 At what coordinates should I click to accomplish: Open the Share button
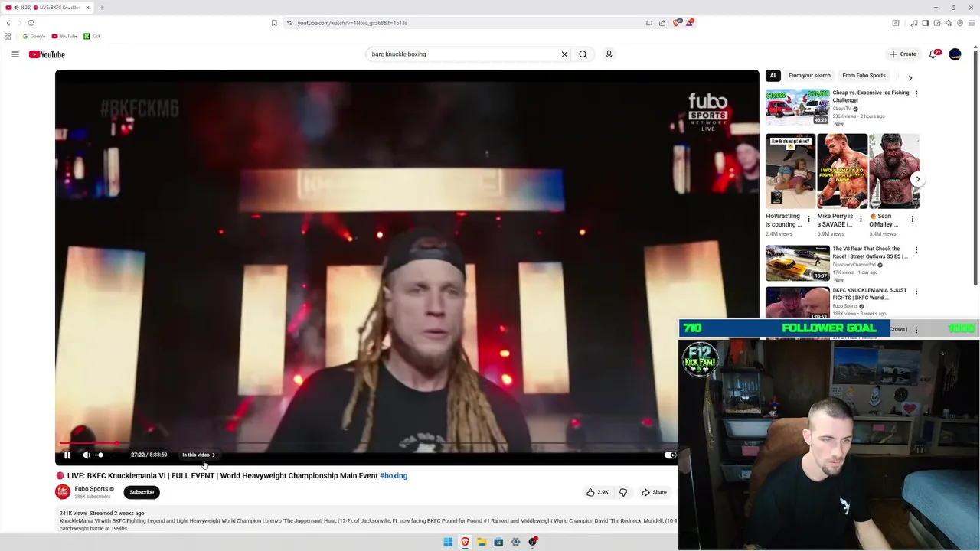click(x=655, y=492)
